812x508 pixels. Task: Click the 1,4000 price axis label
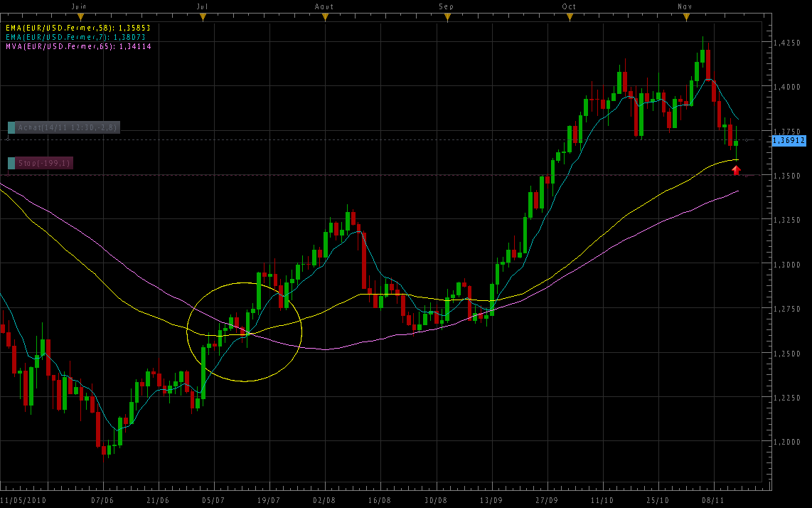point(787,87)
